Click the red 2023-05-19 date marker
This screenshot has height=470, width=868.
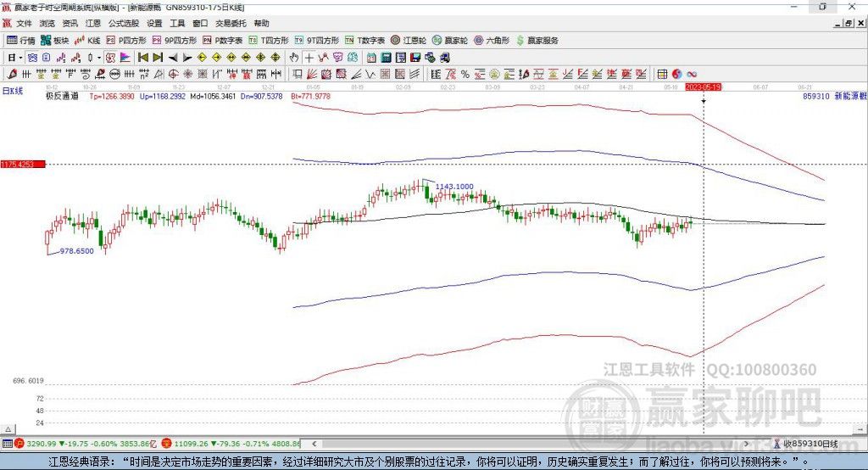click(x=703, y=87)
